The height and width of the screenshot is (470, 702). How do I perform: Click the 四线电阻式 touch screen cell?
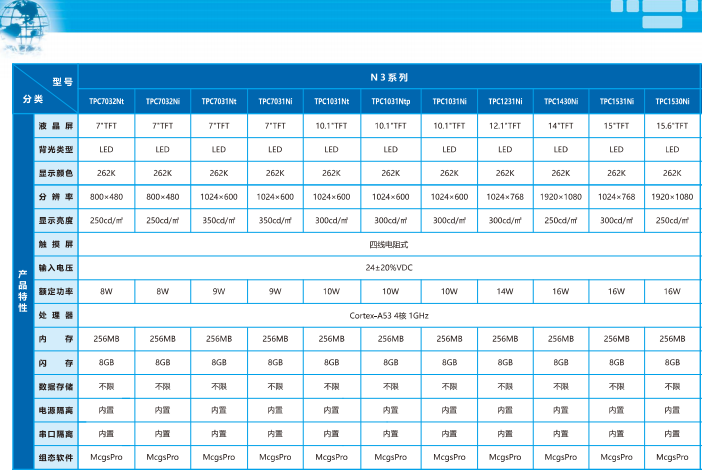(x=389, y=244)
